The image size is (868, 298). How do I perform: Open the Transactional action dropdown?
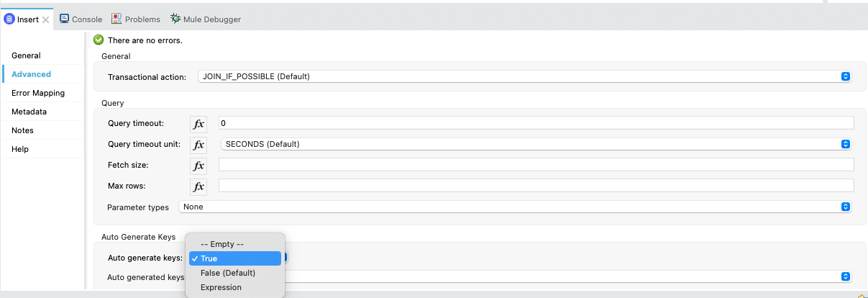pos(524,76)
